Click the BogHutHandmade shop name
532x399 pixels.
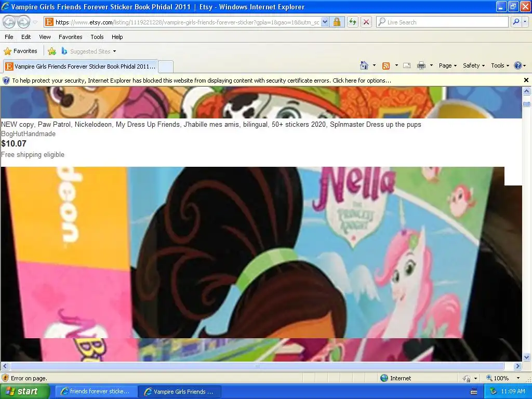[x=28, y=134]
